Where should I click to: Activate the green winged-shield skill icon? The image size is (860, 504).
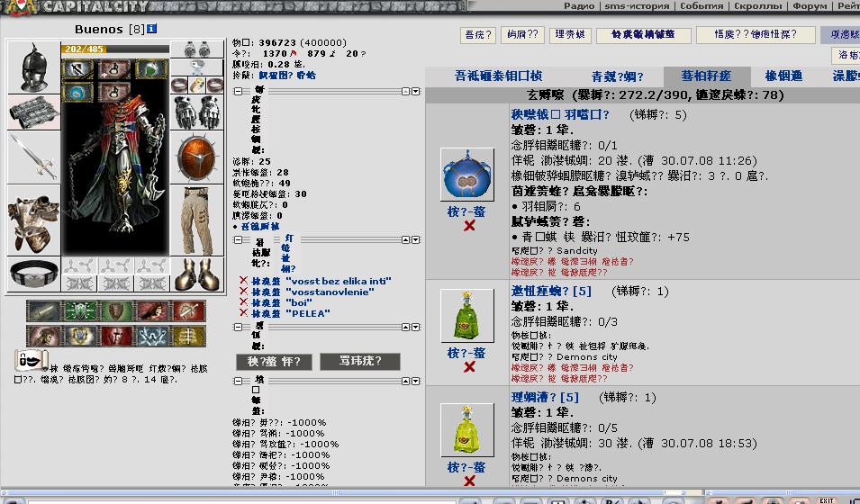(x=81, y=311)
